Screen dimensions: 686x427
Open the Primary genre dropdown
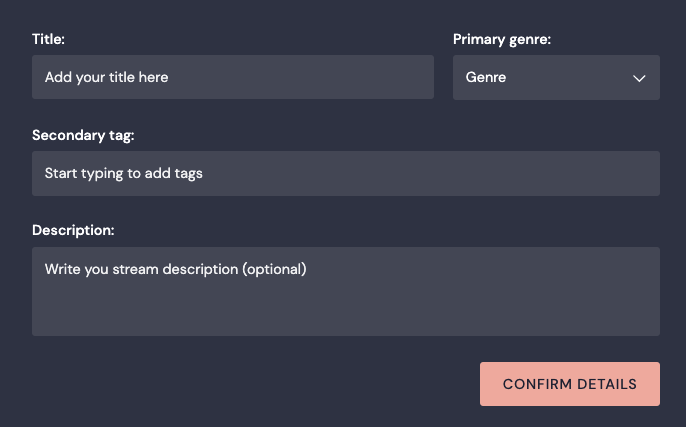[x=556, y=77]
